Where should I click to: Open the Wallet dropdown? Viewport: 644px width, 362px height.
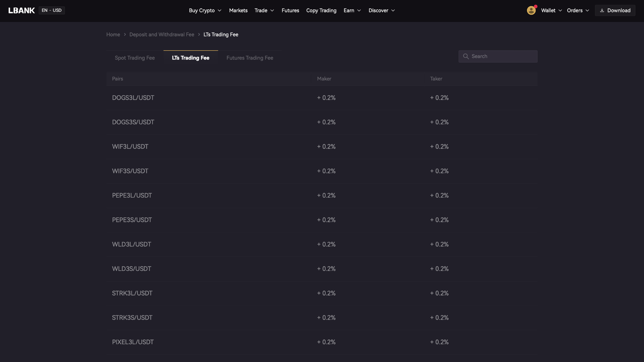551,10
